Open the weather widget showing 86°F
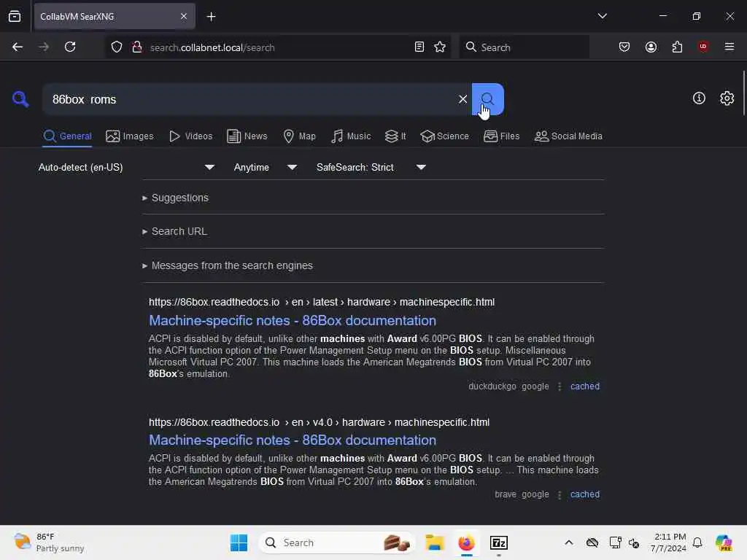This screenshot has height=560, width=747. click(49, 542)
